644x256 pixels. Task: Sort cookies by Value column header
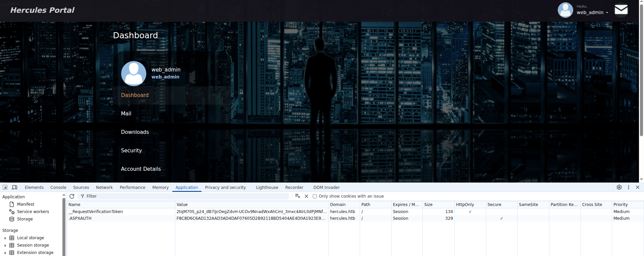(x=252, y=205)
